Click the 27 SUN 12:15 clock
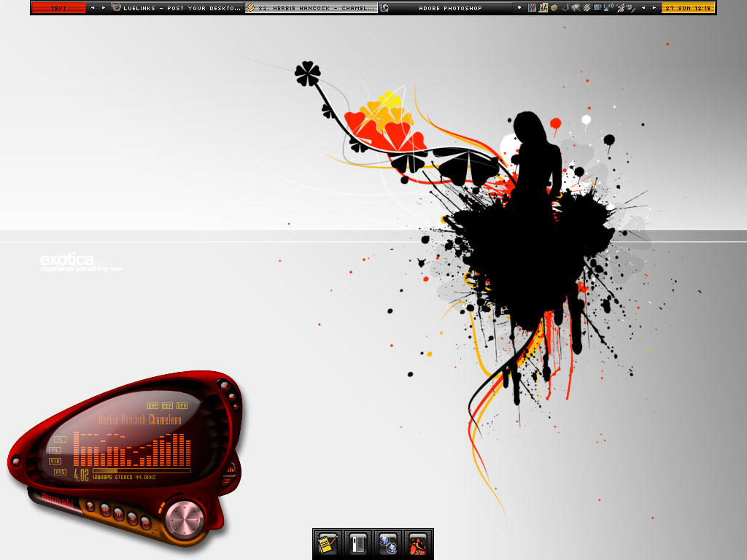Image resolution: width=747 pixels, height=560 pixels. click(689, 8)
